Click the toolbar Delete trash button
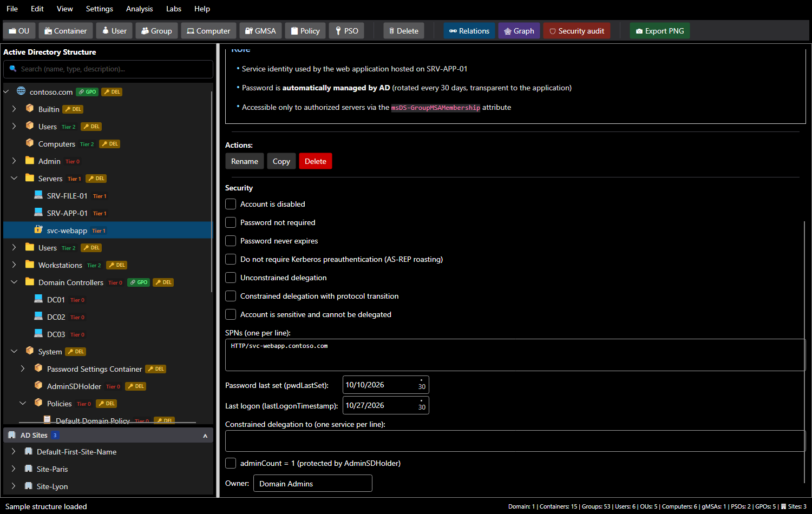Screen dimensions: 812x514 click(x=404, y=31)
